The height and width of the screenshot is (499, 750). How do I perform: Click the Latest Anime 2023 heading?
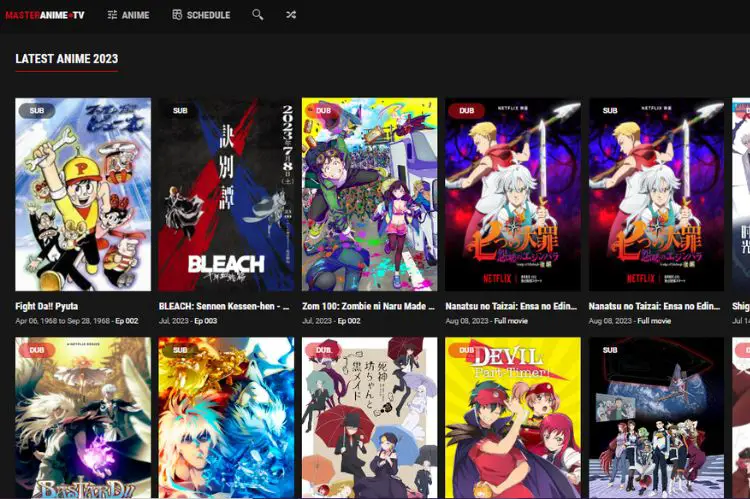point(66,59)
